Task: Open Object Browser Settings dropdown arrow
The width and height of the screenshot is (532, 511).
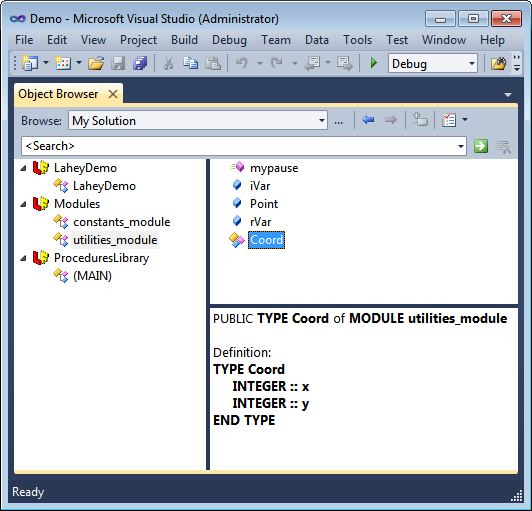Action: (x=465, y=119)
